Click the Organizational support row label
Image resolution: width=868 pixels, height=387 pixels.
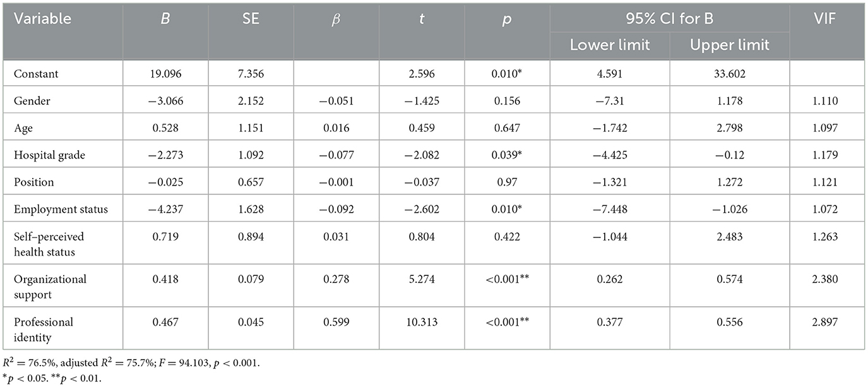pyautogui.click(x=50, y=285)
